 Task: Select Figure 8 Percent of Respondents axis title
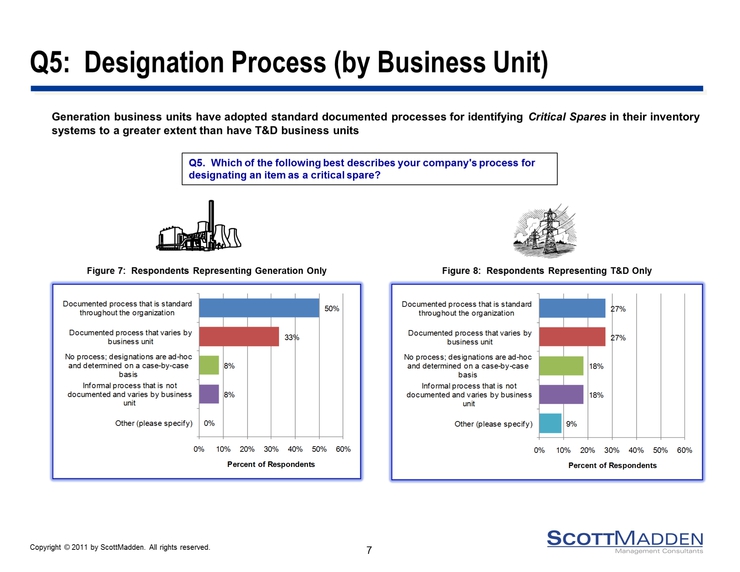[x=610, y=465]
